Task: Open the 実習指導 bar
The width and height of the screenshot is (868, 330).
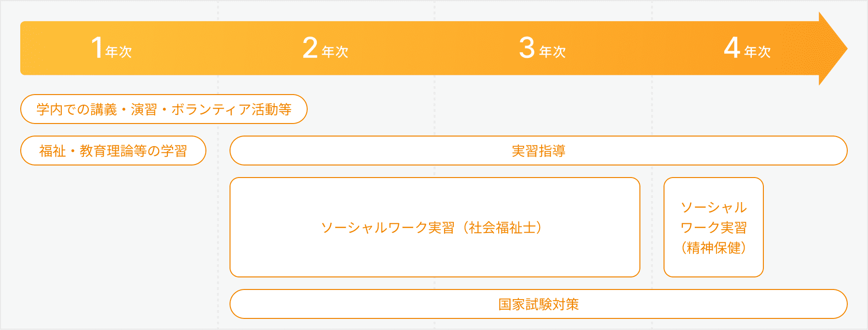Action: click(x=539, y=151)
